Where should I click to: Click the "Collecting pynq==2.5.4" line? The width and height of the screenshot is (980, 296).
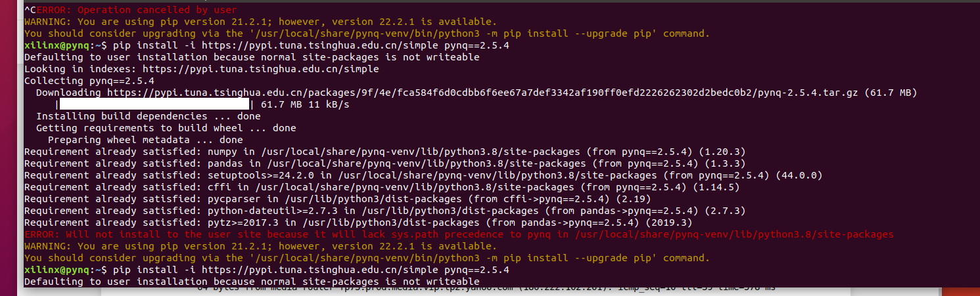tap(89, 81)
